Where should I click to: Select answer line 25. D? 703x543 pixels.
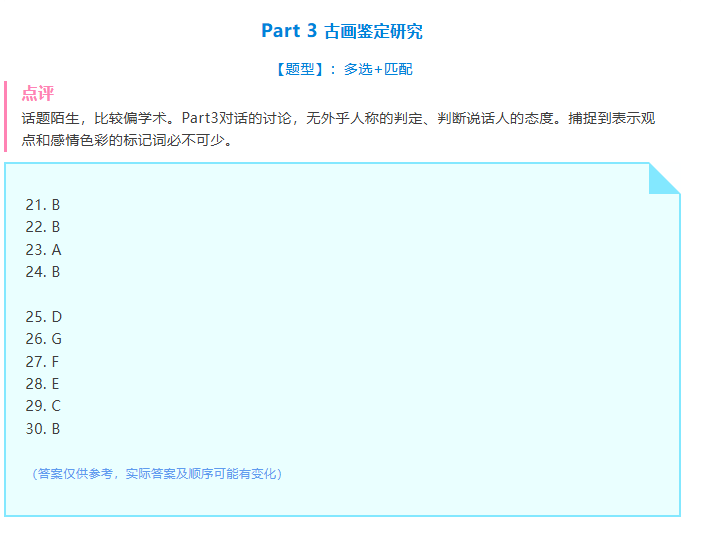tap(43, 317)
